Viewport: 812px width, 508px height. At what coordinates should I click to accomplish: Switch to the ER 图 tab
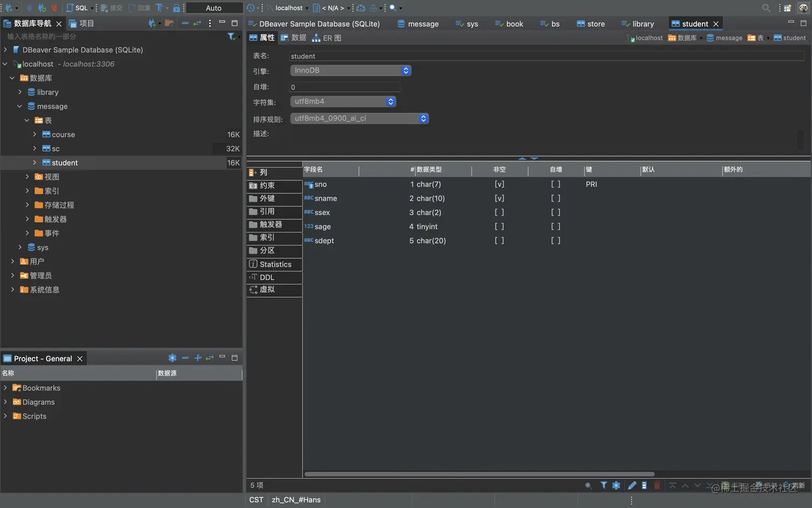327,38
